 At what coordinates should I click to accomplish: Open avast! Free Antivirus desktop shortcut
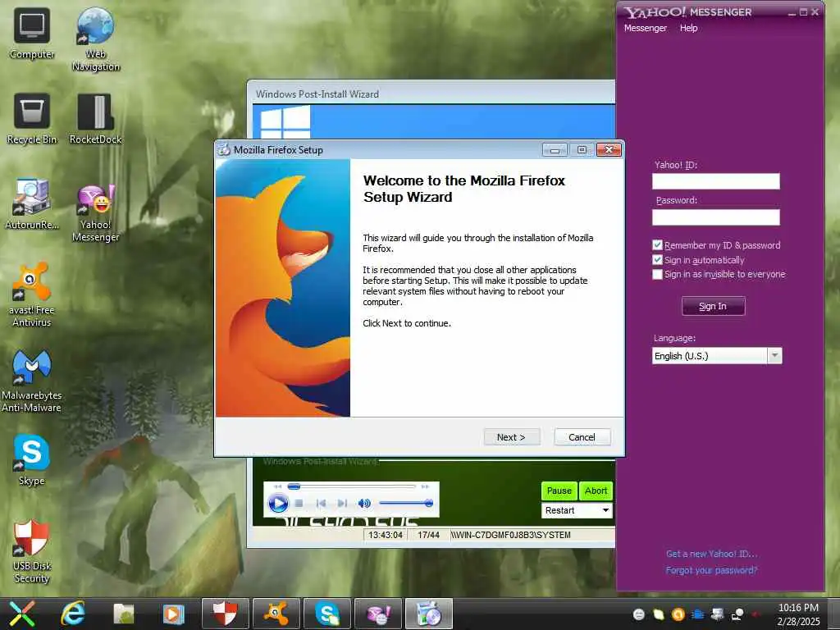tap(32, 294)
